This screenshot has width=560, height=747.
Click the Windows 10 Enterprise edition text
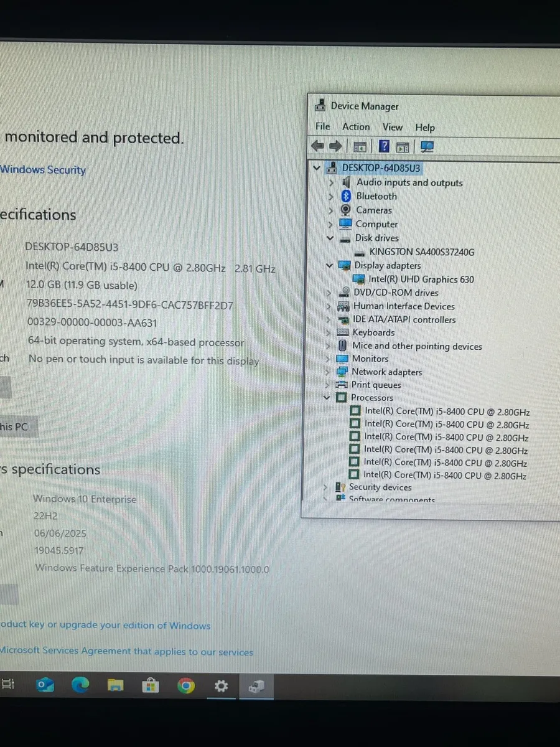pyautogui.click(x=85, y=499)
